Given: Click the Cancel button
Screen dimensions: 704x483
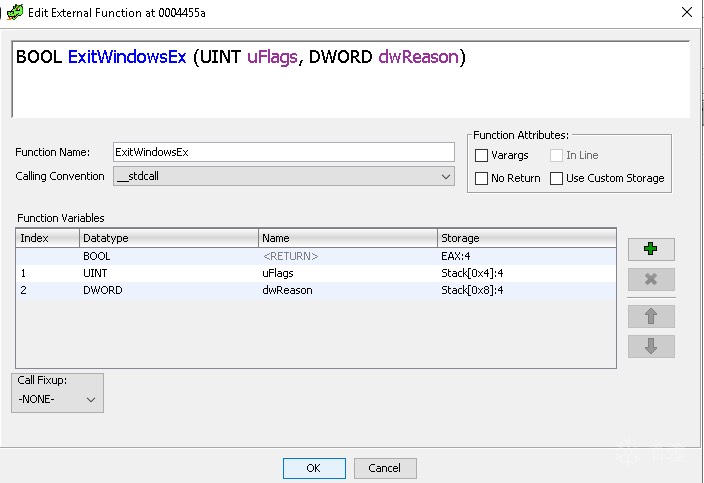Looking at the screenshot, I should (x=385, y=468).
